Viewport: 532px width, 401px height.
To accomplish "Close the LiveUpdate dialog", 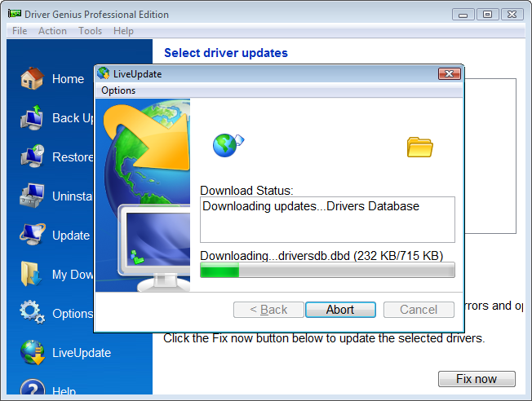I will click(x=450, y=73).
